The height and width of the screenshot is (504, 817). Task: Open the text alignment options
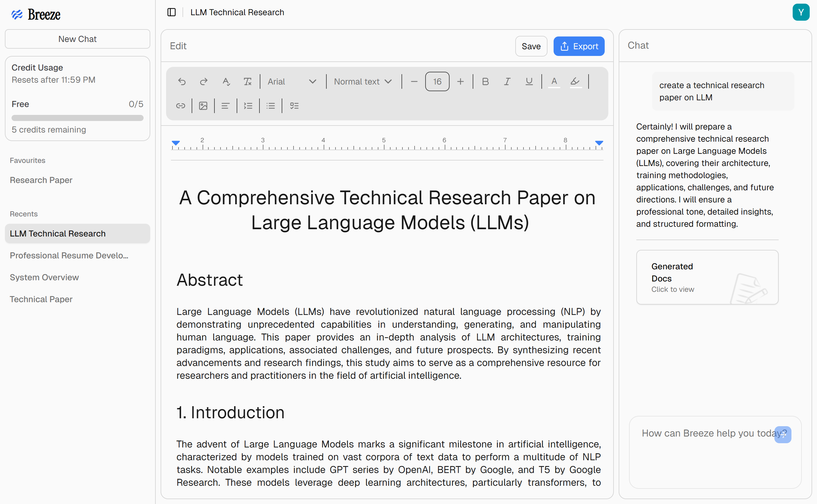click(225, 106)
